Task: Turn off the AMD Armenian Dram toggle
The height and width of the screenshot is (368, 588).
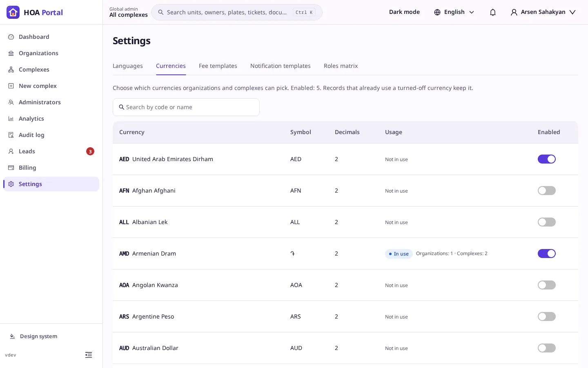Action: pyautogui.click(x=547, y=254)
